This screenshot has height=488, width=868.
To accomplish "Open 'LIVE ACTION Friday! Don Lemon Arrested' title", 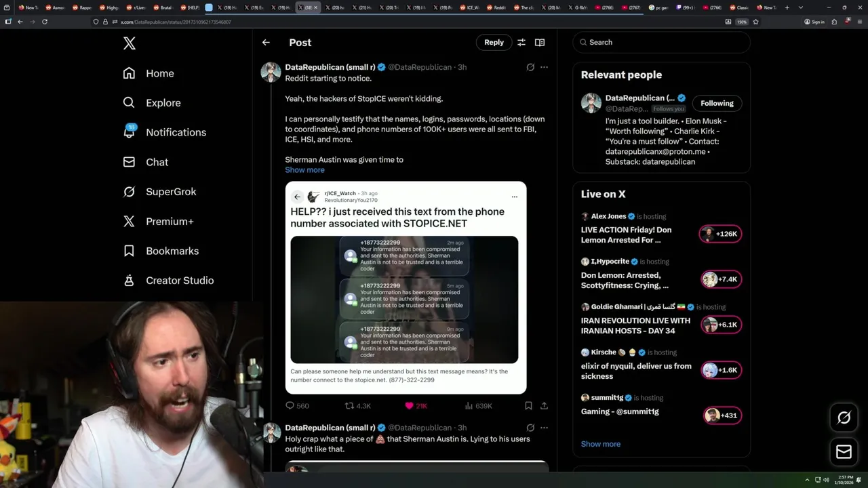I will 626,235.
